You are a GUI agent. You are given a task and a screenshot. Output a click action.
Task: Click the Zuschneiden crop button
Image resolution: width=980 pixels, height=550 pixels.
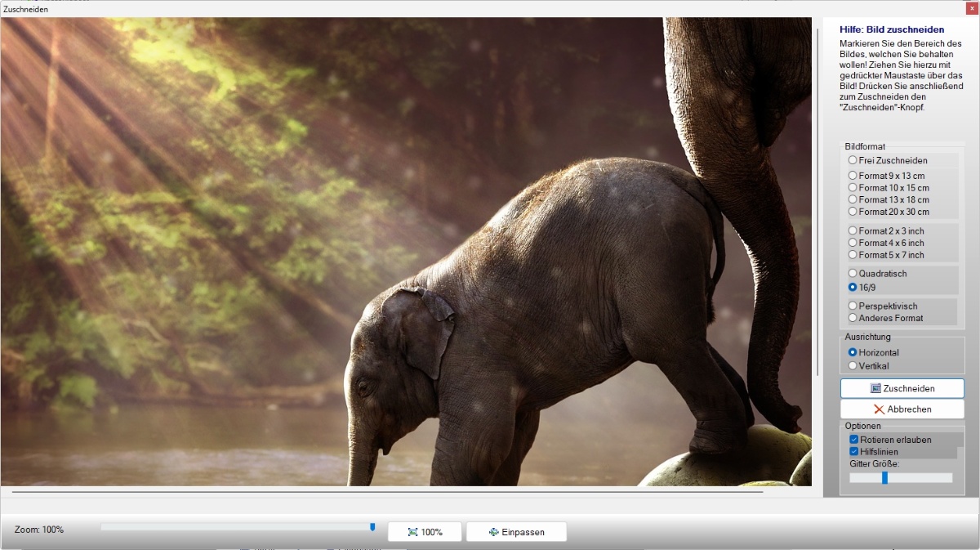(902, 388)
